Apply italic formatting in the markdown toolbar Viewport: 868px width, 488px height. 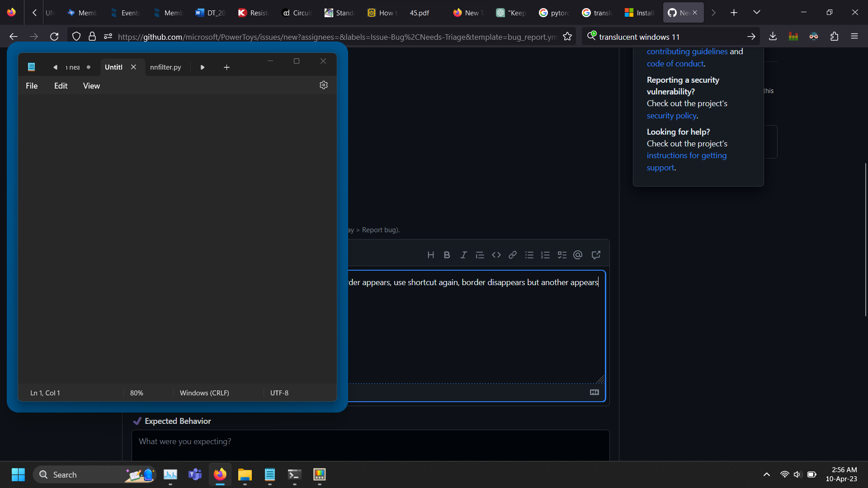coord(463,255)
